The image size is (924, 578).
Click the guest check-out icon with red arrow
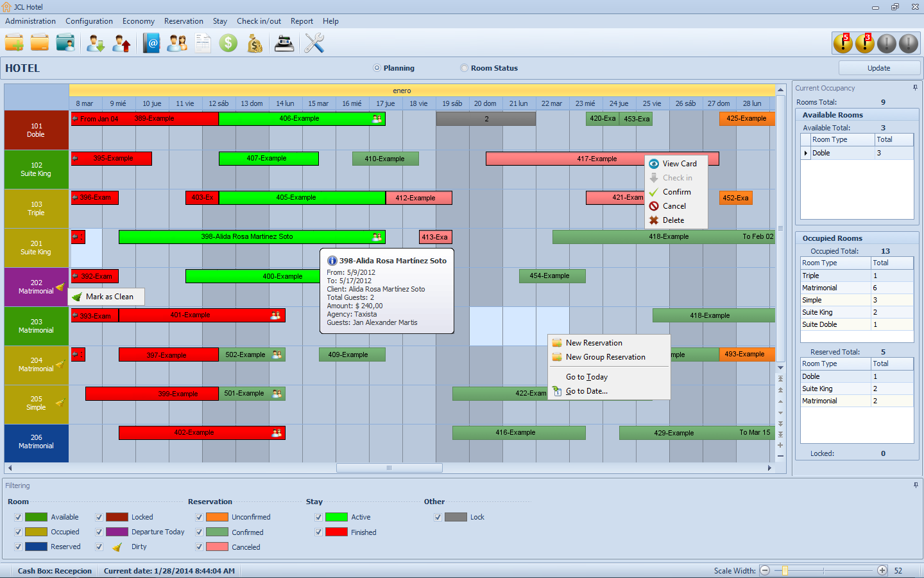tap(121, 44)
